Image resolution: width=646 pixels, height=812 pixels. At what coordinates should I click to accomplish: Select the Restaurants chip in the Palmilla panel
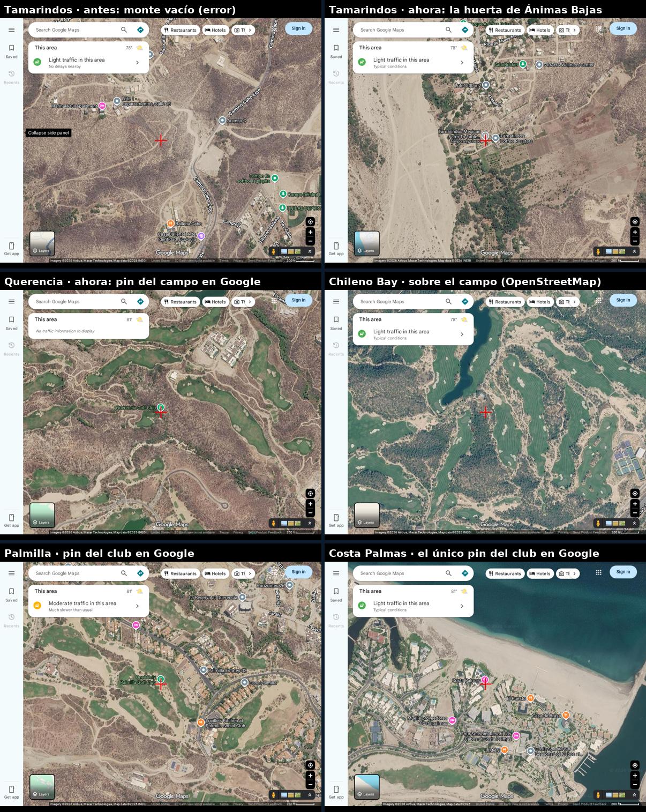pyautogui.click(x=181, y=573)
